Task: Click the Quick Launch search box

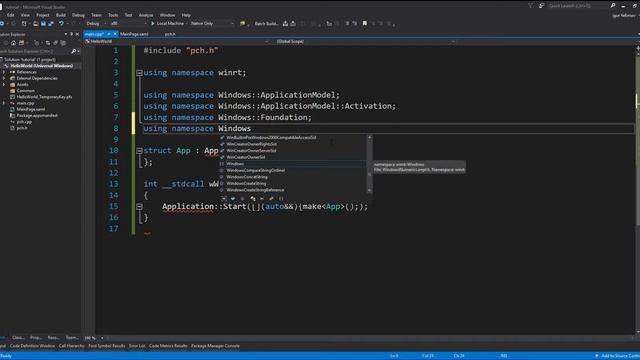Action: [578, 6]
